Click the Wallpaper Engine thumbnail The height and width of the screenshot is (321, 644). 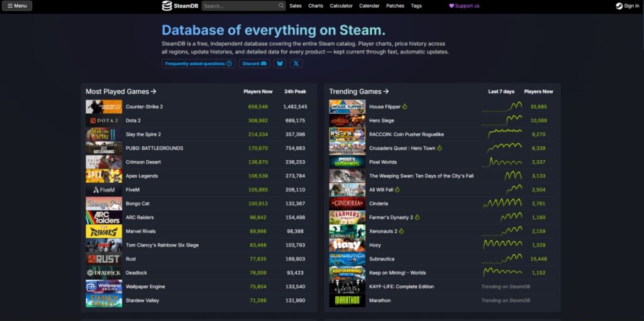(104, 286)
